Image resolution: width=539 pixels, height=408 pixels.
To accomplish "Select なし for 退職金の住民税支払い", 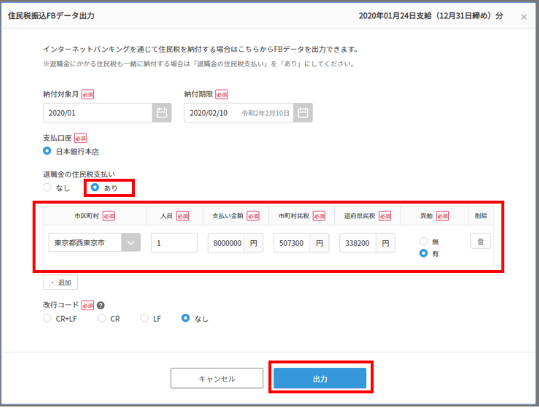I will point(47,187).
